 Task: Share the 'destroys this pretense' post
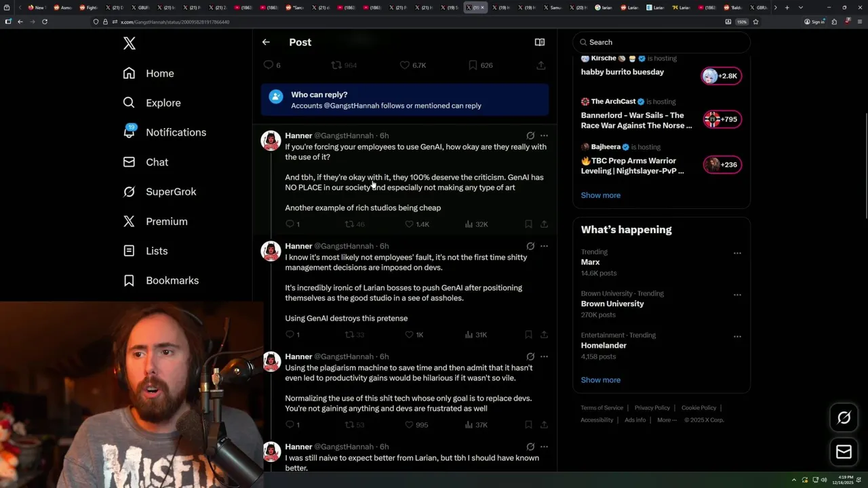pyautogui.click(x=544, y=335)
